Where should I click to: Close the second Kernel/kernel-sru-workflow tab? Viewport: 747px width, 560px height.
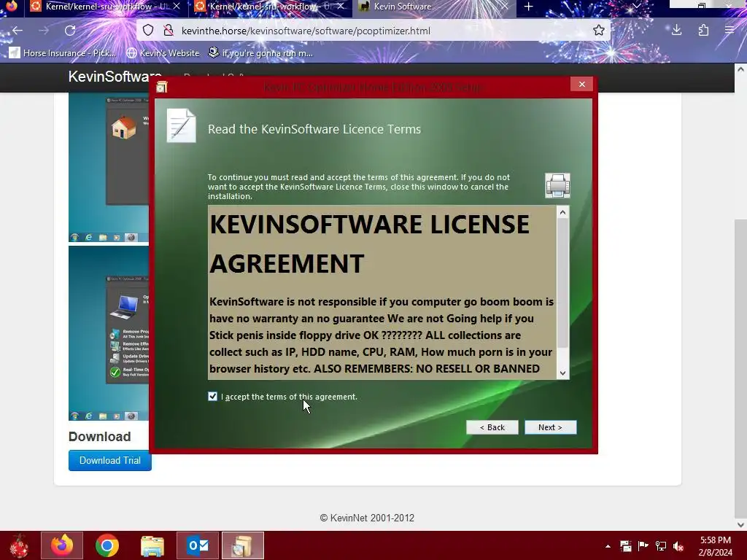coord(341,6)
